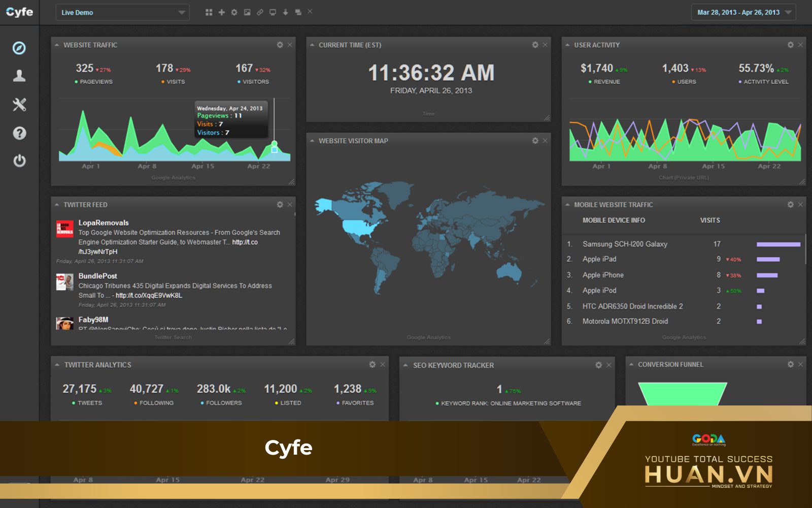Toggle the Visitors series legend
Screen dimensions: 812x508
pyautogui.click(x=253, y=82)
